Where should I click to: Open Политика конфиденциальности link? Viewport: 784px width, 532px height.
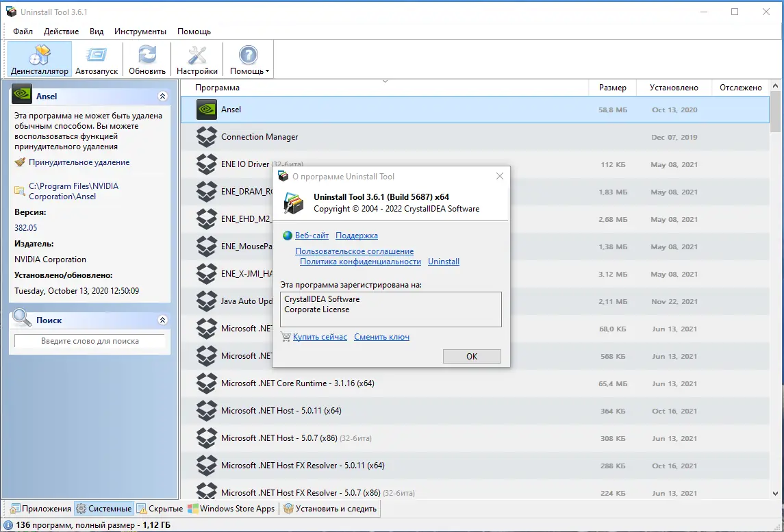(x=360, y=262)
